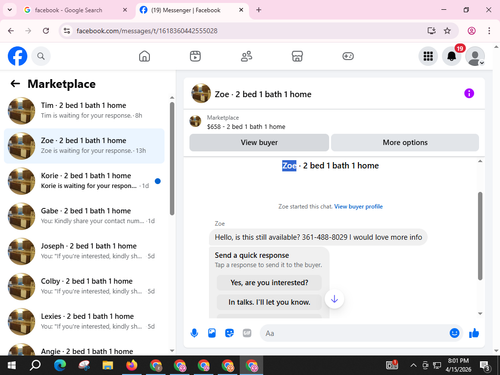Open Tim's 2 bed 1 bath conversation
Image resolution: width=500 pixels, height=375 pixels.
point(84,110)
